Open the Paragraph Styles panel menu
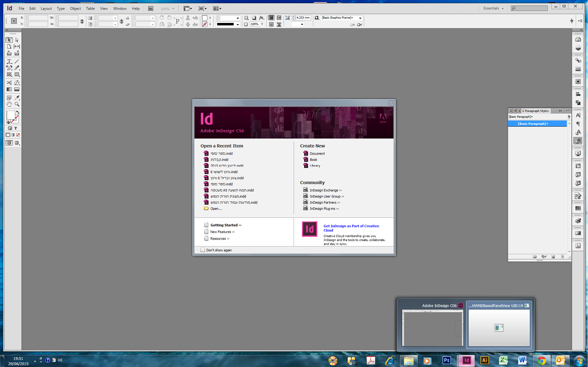 pos(568,111)
